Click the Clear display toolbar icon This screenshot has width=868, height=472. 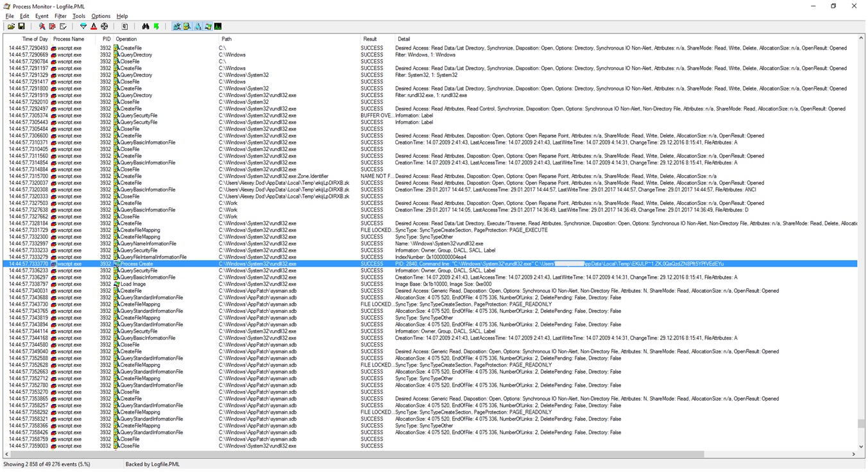click(x=63, y=26)
